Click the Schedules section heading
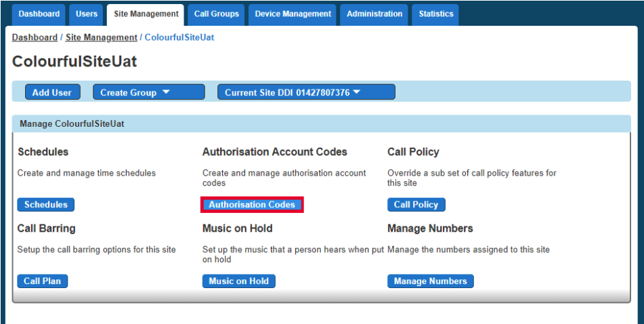 [x=43, y=152]
